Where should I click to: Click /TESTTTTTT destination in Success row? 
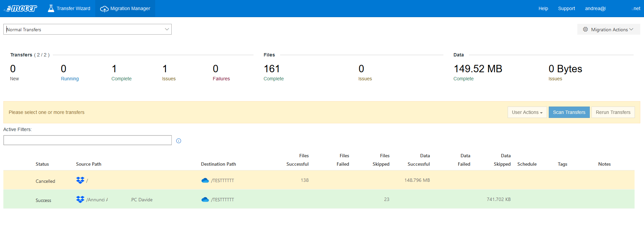[x=223, y=200]
